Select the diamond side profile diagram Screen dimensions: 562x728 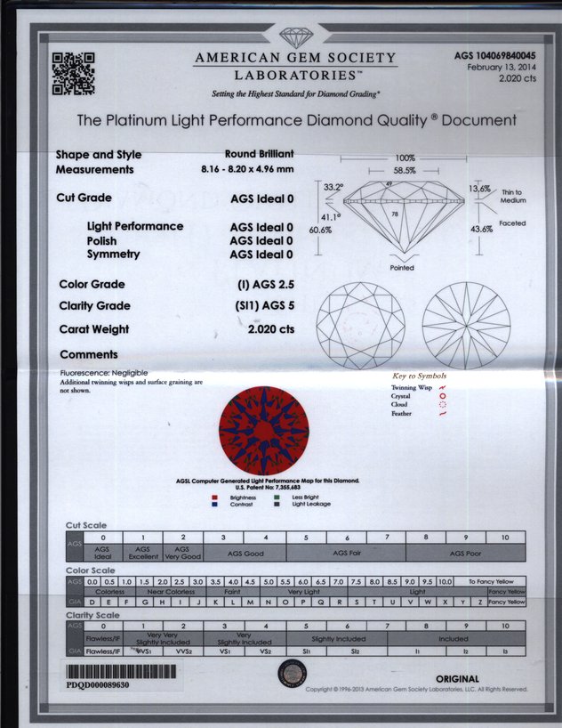click(390, 221)
